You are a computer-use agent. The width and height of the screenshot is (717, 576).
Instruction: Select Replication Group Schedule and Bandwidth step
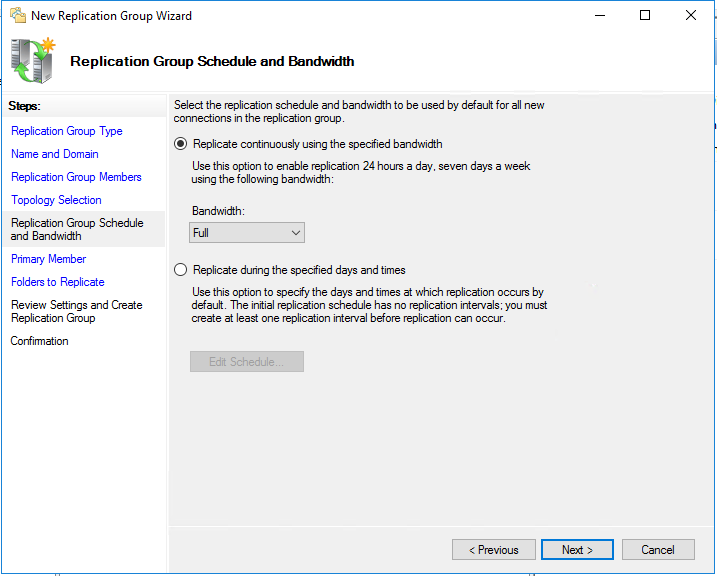click(77, 229)
